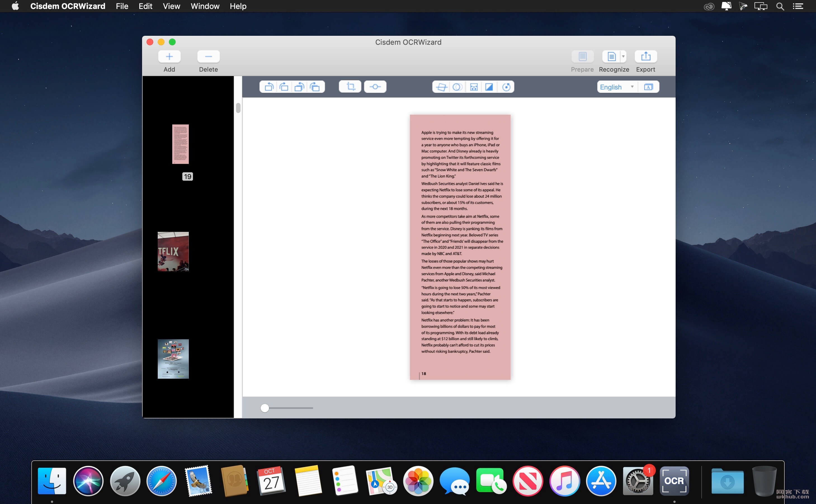Rotate current page left

pos(268,87)
